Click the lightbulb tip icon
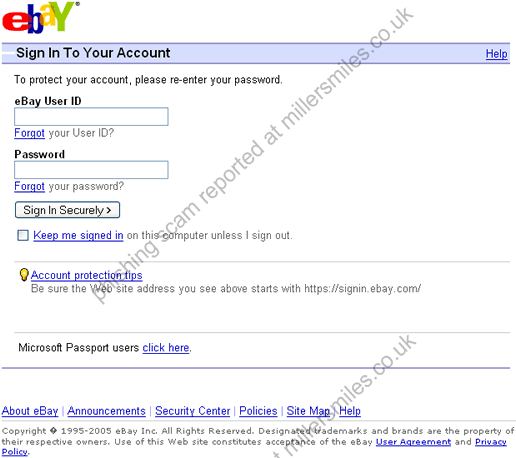516x458 pixels. coord(24,275)
